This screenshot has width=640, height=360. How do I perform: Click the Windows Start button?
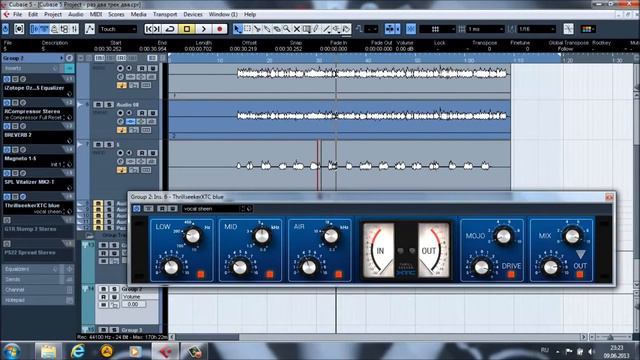(x=12, y=351)
